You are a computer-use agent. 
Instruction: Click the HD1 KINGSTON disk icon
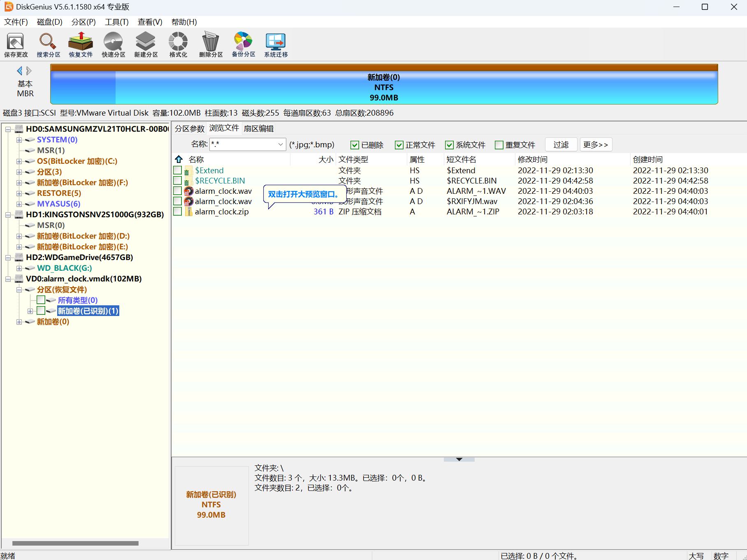[x=19, y=214]
